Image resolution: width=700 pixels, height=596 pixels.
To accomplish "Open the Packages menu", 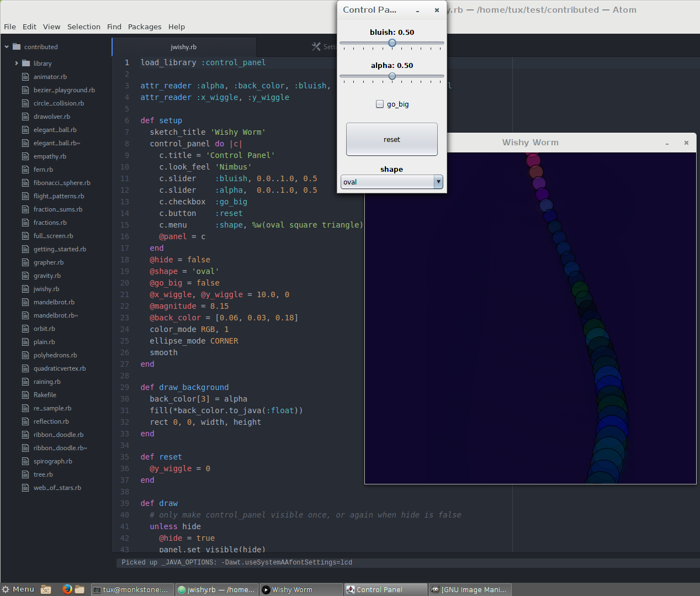I will (x=145, y=27).
